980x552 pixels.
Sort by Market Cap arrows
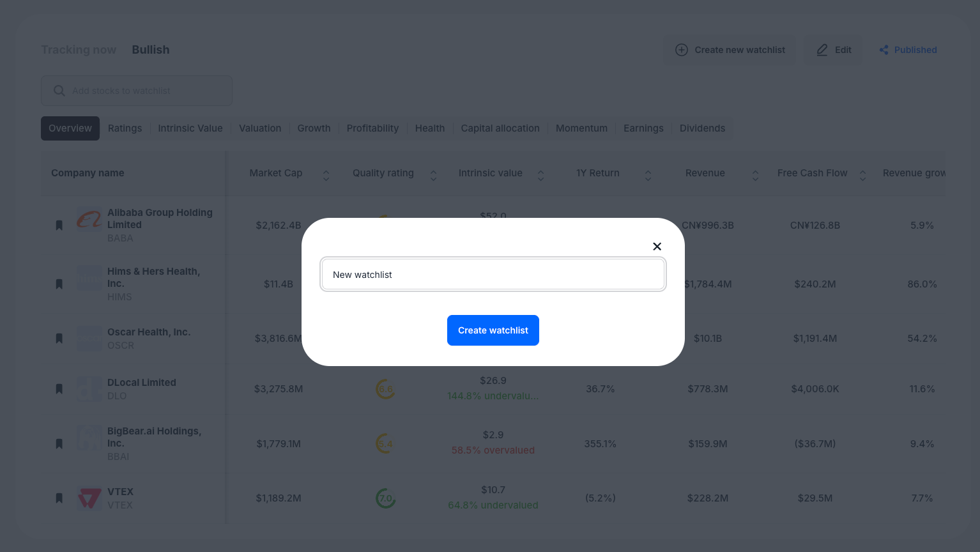326,175
